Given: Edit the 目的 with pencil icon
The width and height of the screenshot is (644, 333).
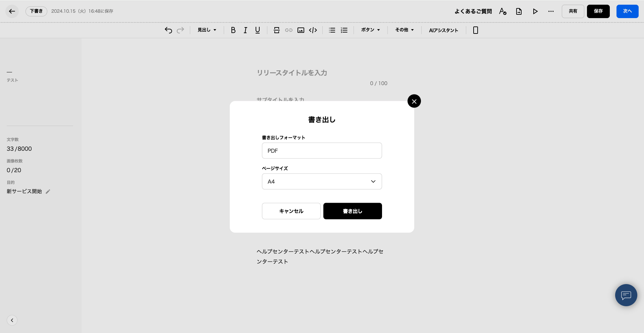Looking at the screenshot, I should coord(48,192).
